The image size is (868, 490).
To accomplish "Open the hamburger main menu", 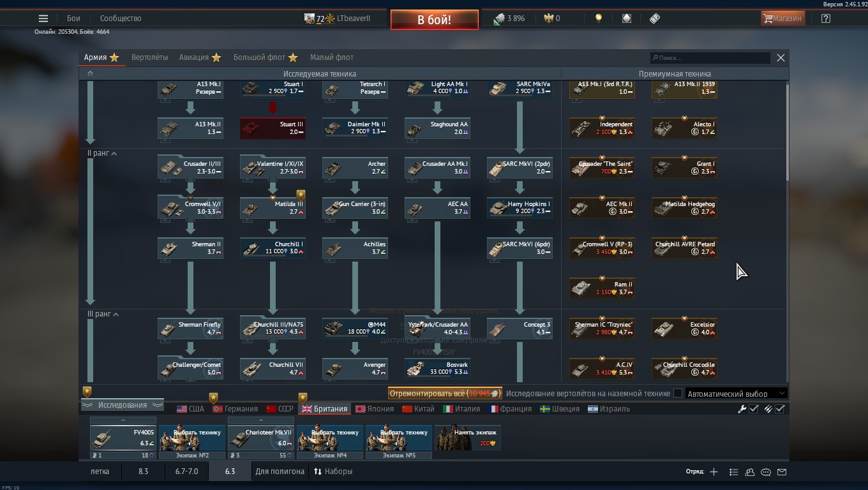I will [x=43, y=19].
